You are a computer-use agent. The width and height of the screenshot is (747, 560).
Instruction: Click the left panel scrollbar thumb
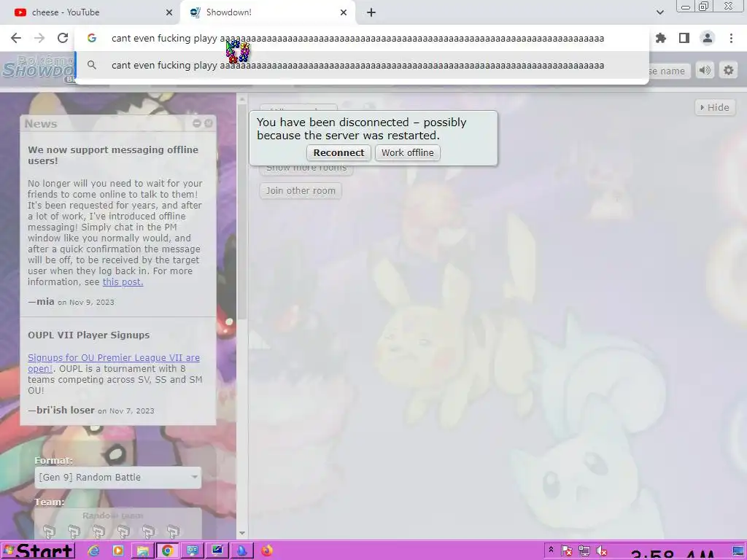pyautogui.click(x=242, y=212)
